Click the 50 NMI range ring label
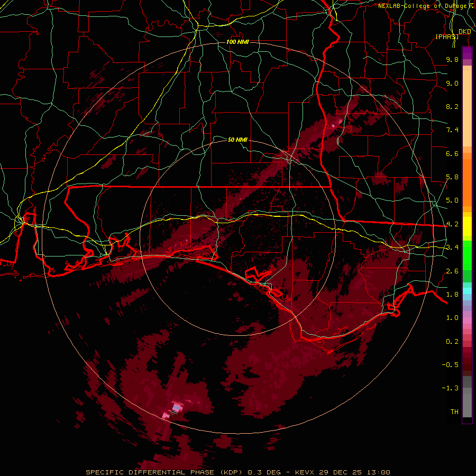The height and width of the screenshot is (476, 476). pyautogui.click(x=237, y=140)
